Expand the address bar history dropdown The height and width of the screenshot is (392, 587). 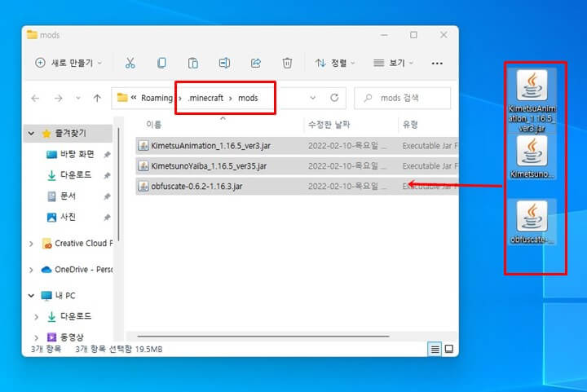(312, 98)
